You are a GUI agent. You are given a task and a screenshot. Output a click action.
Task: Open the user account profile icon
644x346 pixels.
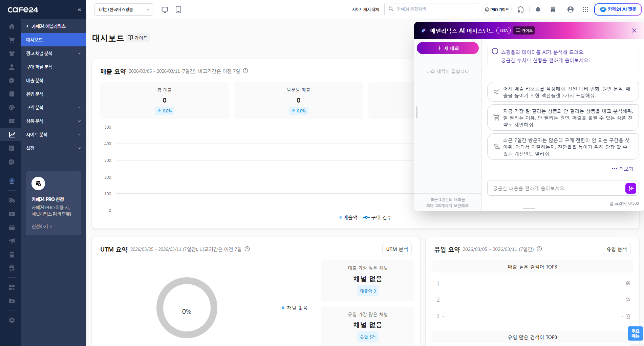(x=571, y=9)
